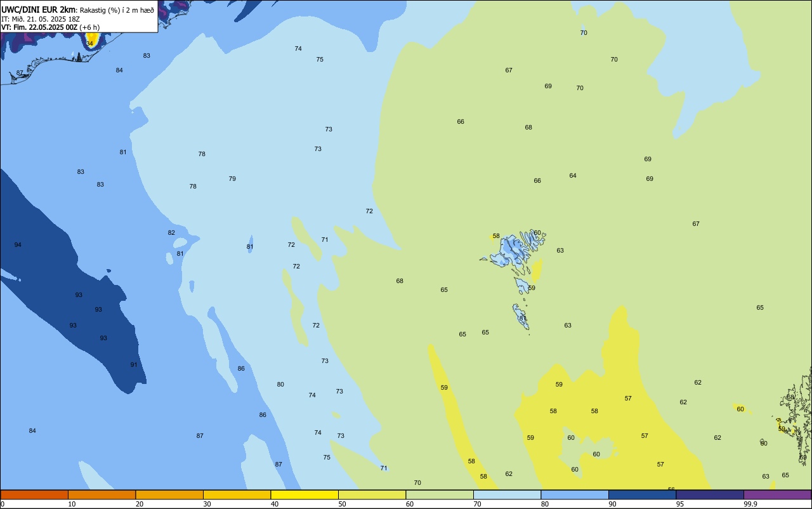This screenshot has width=812, height=509.
Task: Click the 0–10 dark orange legend swatch
Action: click(34, 494)
